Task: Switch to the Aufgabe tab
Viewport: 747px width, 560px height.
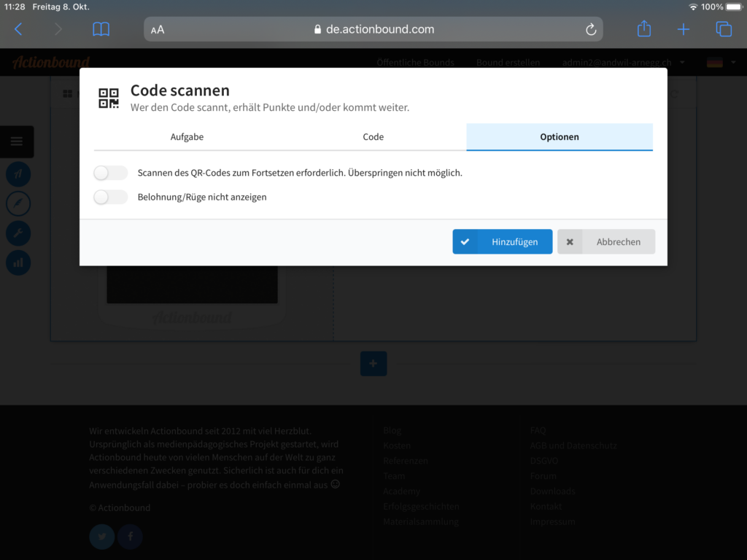Action: (187, 137)
